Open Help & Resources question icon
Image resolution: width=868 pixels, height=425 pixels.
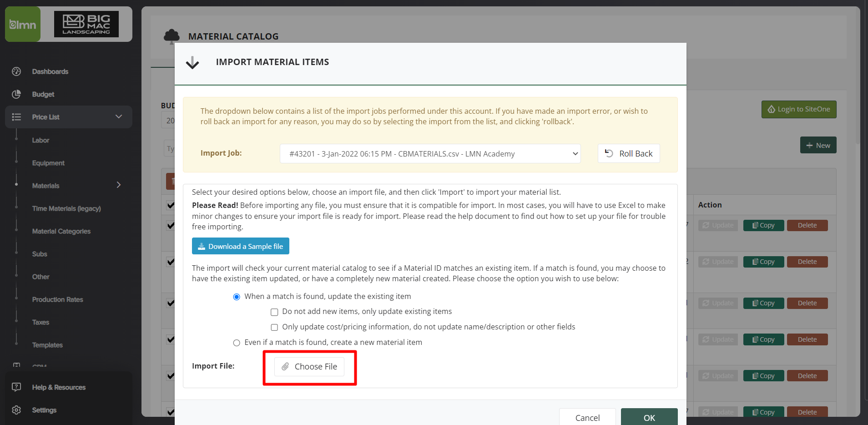coord(16,387)
